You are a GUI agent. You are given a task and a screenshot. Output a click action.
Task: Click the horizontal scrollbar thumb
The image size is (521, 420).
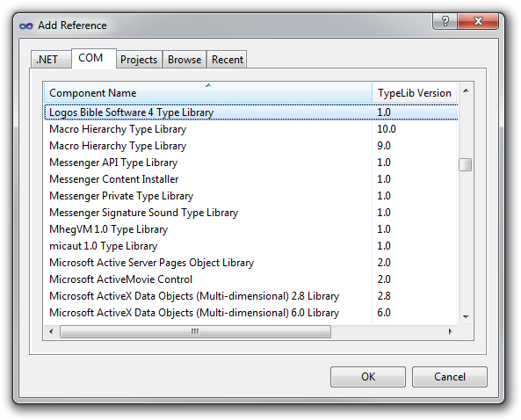(x=195, y=331)
